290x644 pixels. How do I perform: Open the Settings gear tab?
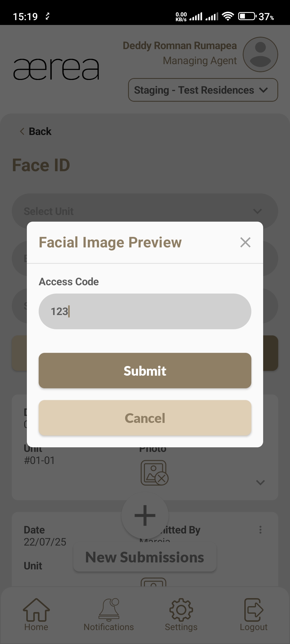(x=181, y=614)
